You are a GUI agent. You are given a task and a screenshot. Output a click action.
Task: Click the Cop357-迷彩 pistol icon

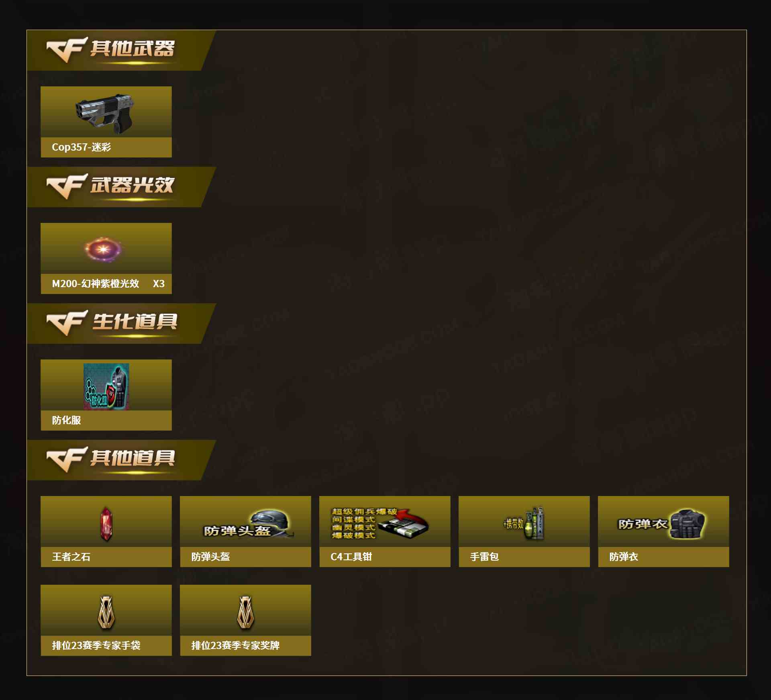(x=105, y=114)
